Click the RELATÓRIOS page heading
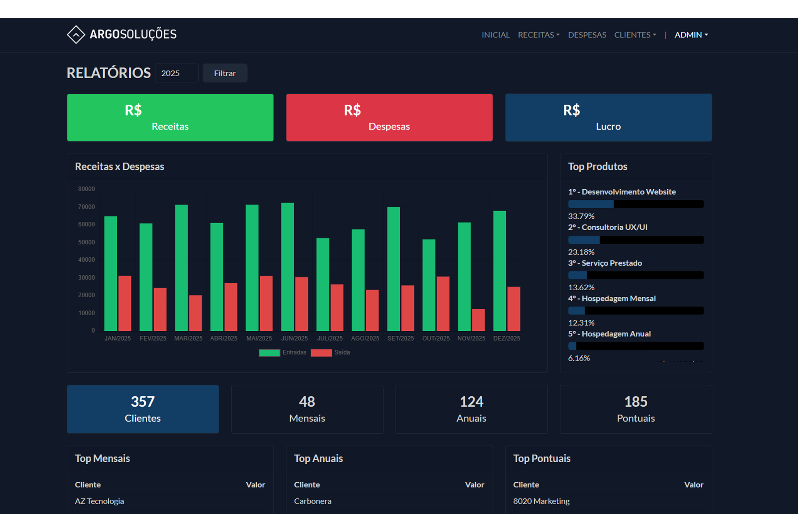The height and width of the screenshot is (532, 798). (x=109, y=73)
